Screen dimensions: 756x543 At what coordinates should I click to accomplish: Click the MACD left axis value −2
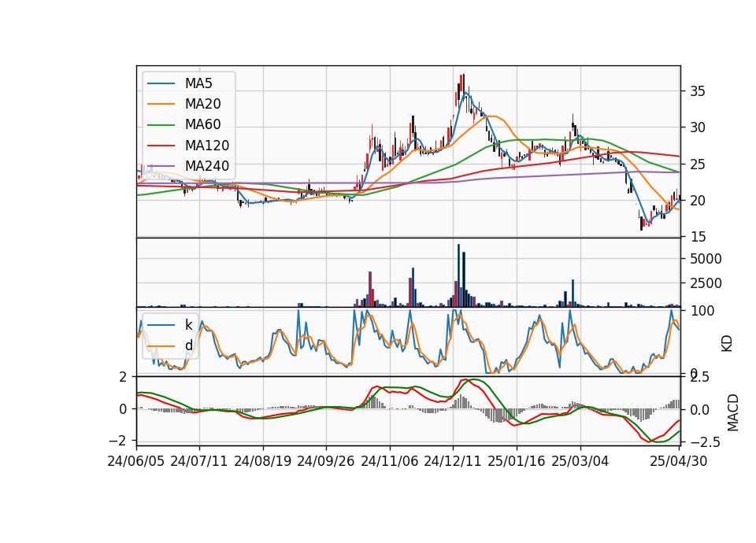[x=117, y=441]
